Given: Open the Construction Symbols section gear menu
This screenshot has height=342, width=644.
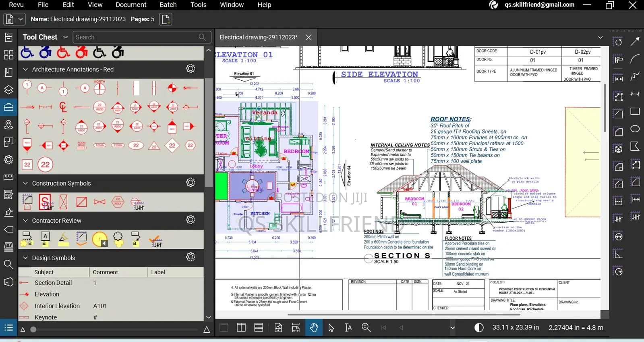Looking at the screenshot, I should pyautogui.click(x=191, y=182).
